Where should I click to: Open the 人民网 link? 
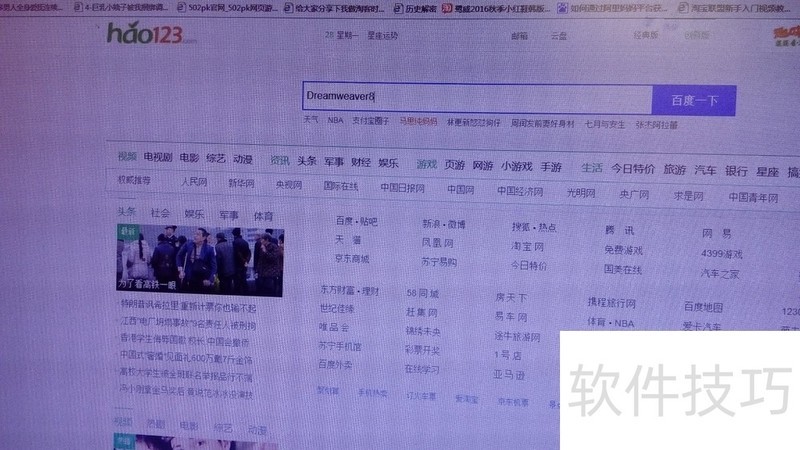tap(194, 182)
